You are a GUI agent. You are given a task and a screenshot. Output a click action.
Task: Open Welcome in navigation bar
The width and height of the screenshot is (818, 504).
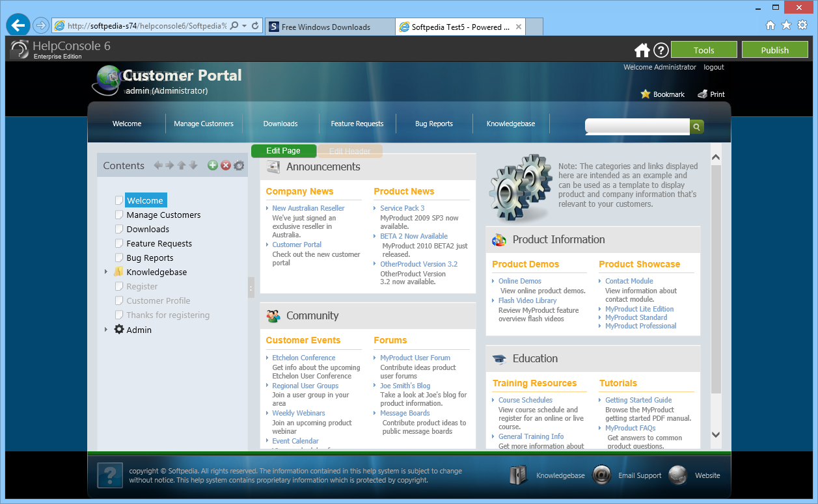coord(127,124)
